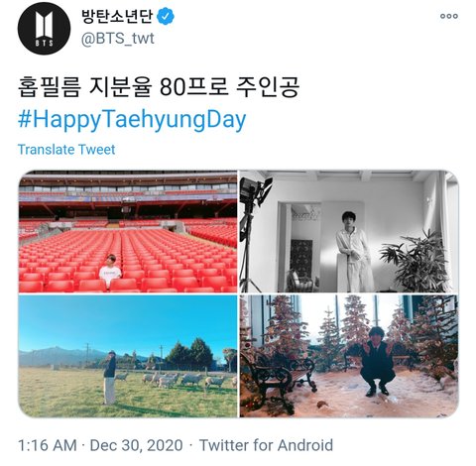Open the #HappyTaehyungDay hashtag
This screenshot has width=476, height=466.
132,119
